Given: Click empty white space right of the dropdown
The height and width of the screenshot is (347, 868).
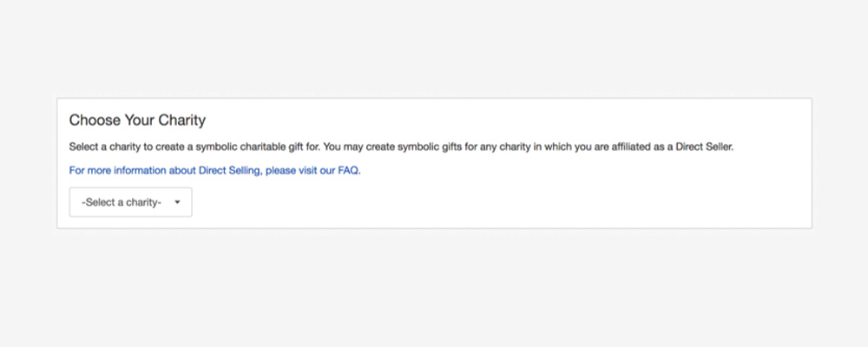Looking at the screenshot, I should pos(498,202).
